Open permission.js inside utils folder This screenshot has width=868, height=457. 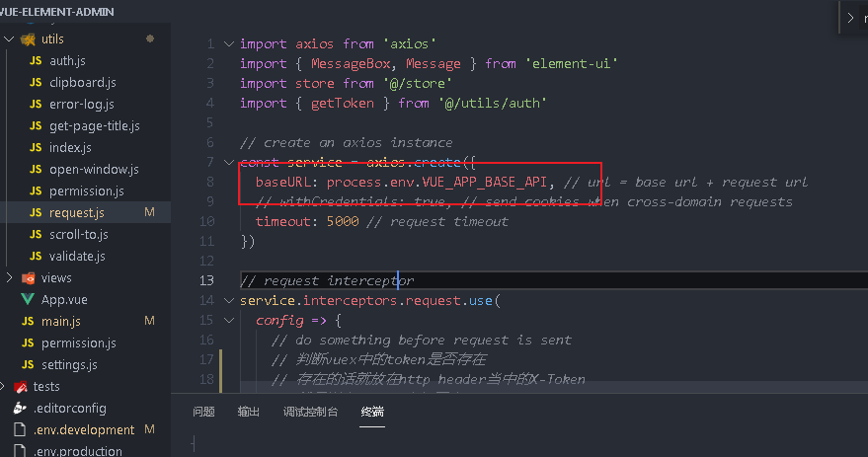coord(86,190)
